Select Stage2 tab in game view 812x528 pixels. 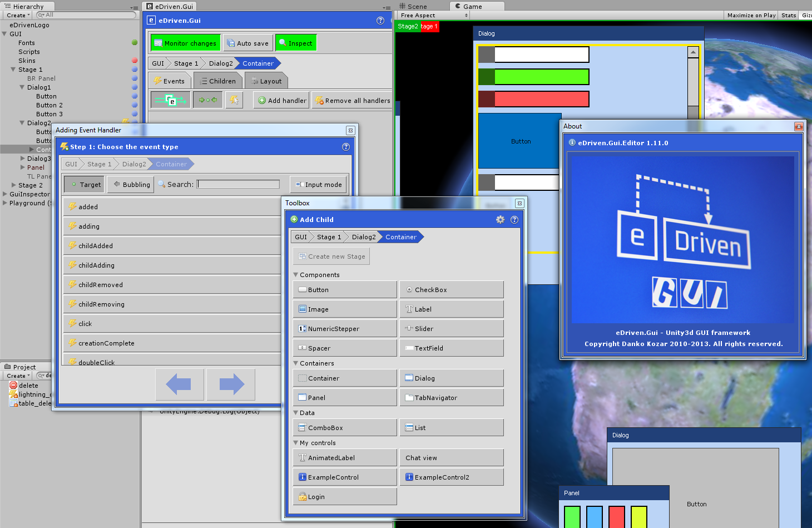408,26
